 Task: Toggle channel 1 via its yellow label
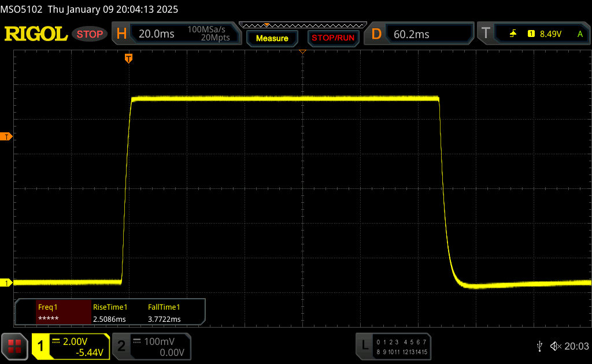click(x=41, y=346)
